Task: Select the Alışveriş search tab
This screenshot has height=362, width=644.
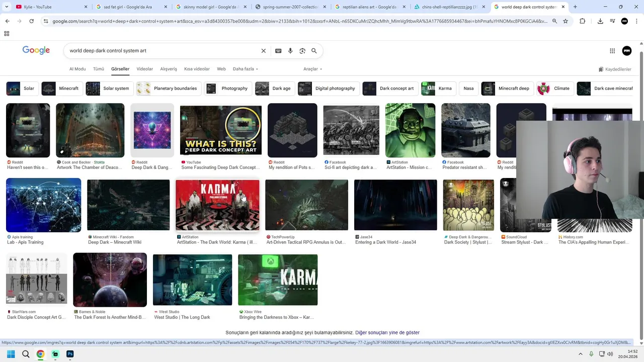Action: click(169, 69)
